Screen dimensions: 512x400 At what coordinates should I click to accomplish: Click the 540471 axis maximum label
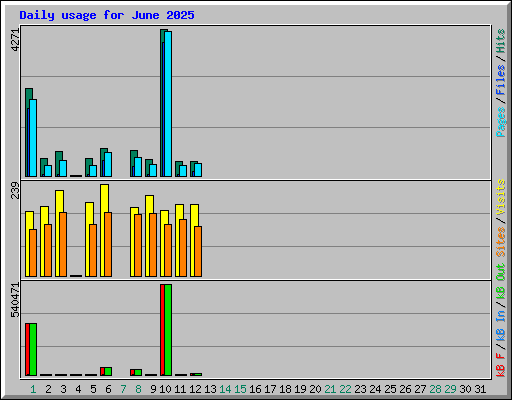[15, 300]
